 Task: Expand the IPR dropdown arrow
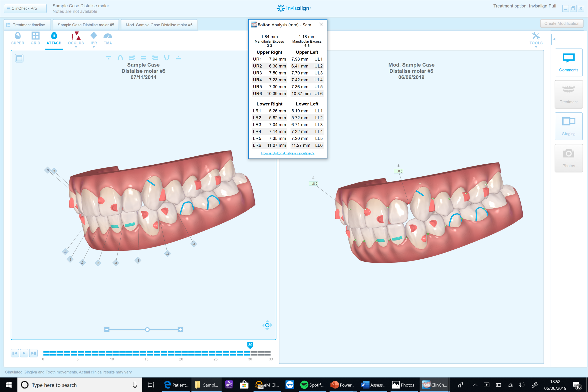tap(94, 47)
